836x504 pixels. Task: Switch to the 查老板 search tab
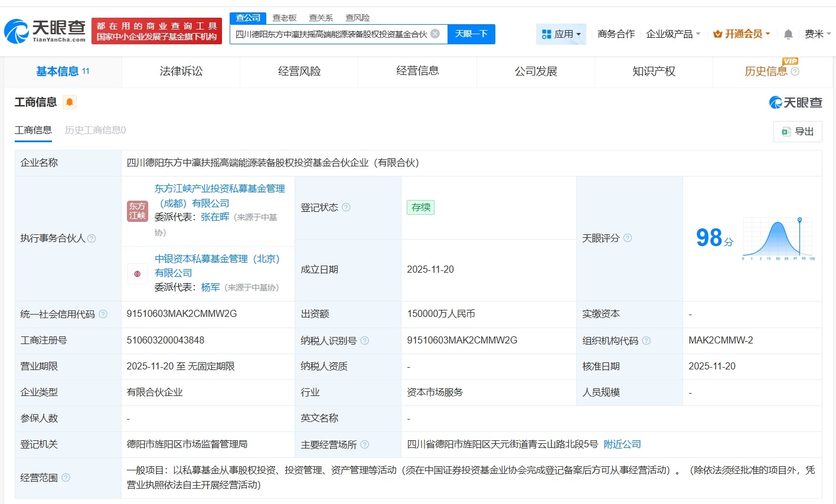click(285, 18)
